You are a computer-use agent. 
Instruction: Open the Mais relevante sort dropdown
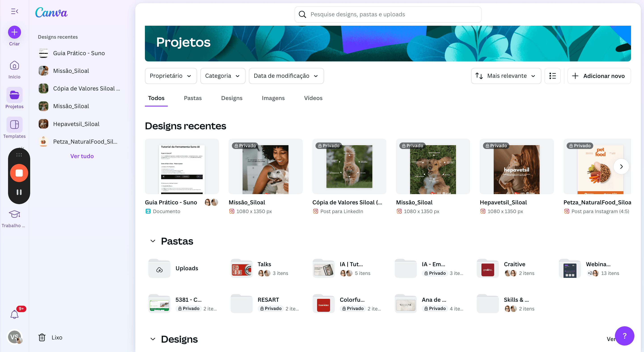(x=506, y=76)
